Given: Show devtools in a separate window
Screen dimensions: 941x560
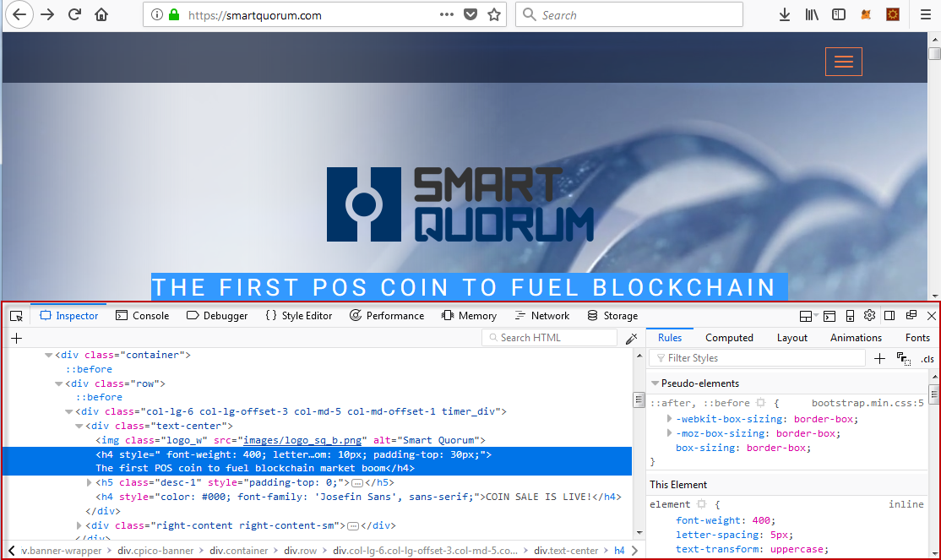Looking at the screenshot, I should tap(911, 315).
